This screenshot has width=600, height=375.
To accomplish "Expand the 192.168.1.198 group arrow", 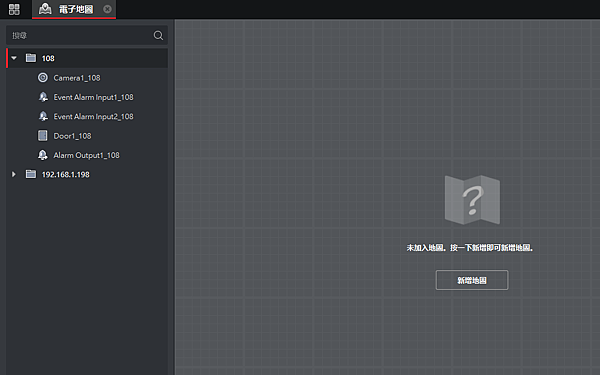I will (x=14, y=174).
